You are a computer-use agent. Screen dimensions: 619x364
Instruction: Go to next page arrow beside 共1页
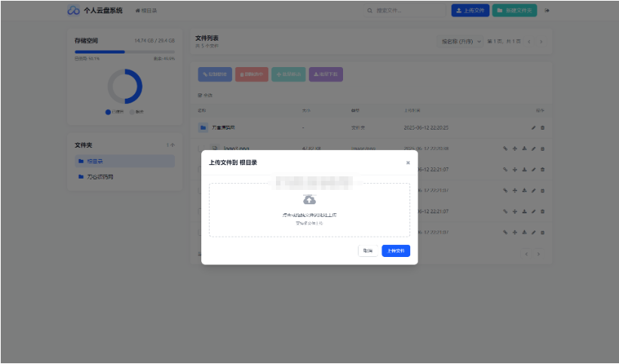coord(541,41)
